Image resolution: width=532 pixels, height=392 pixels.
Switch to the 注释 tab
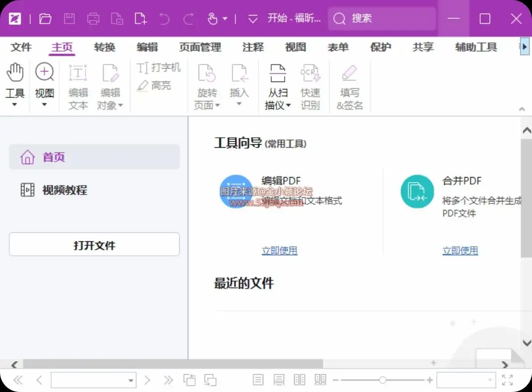(253, 47)
